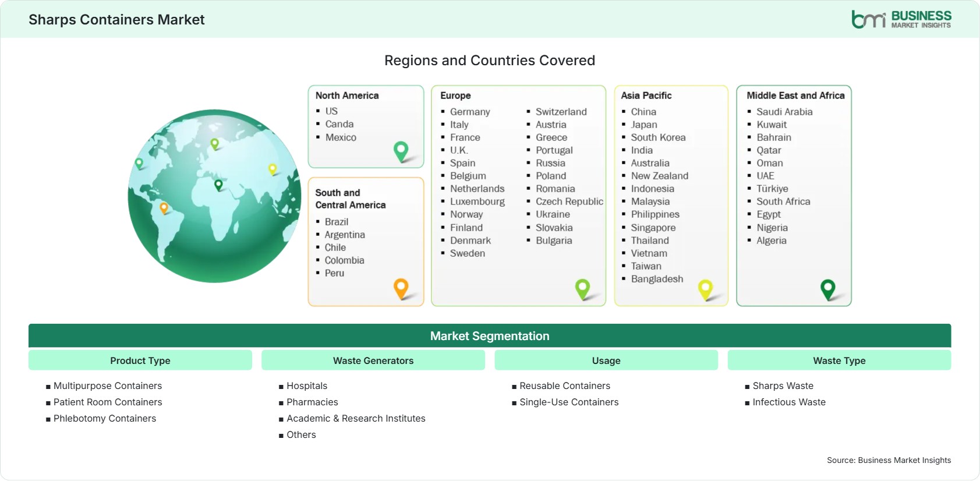Select the Waste Type segment header
This screenshot has height=481, width=980.
(x=839, y=360)
